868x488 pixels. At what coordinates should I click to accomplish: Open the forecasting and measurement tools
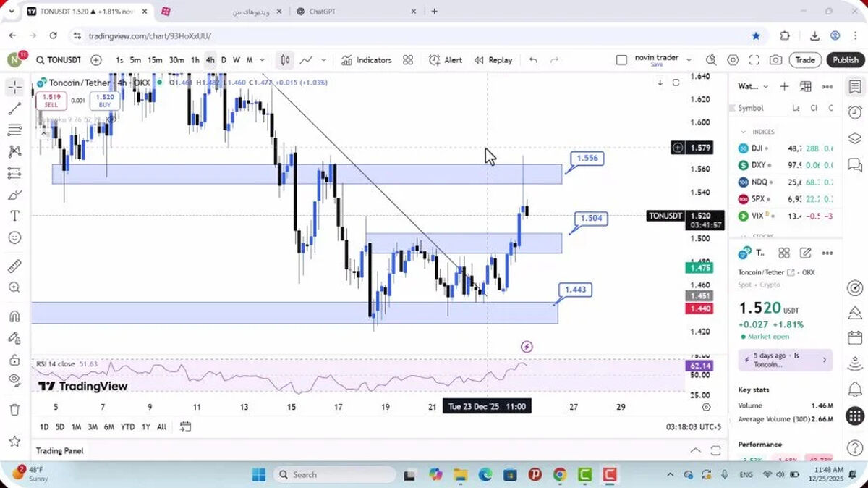(14, 173)
